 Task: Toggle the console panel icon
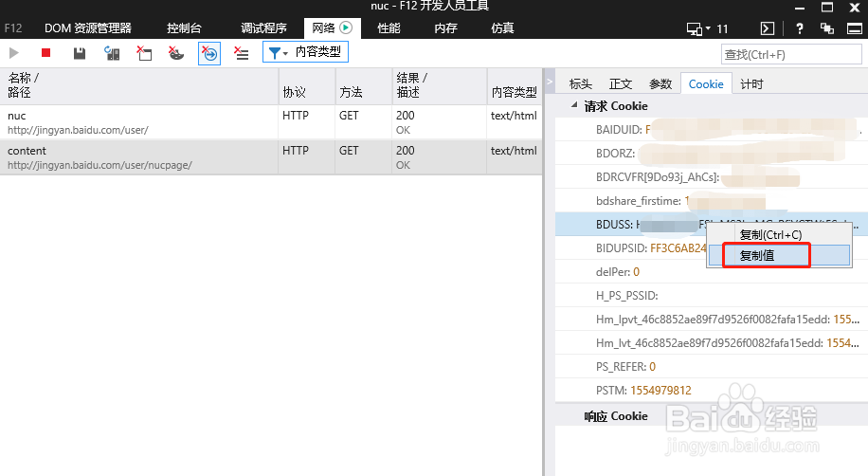coord(768,28)
